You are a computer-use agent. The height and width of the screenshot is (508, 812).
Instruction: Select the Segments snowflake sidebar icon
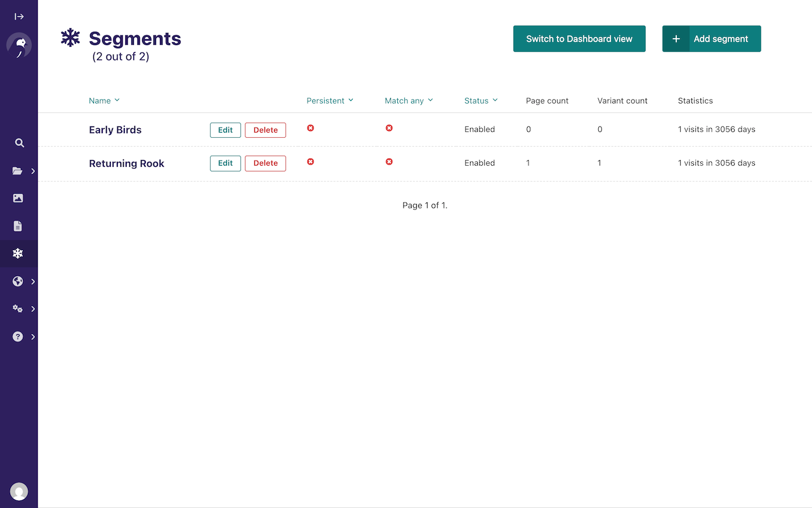pos(18,253)
